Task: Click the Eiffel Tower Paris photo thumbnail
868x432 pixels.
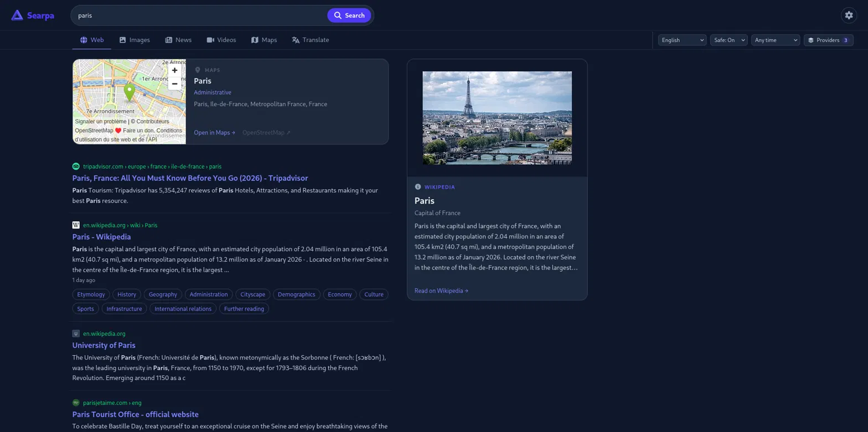Action: pos(497,118)
